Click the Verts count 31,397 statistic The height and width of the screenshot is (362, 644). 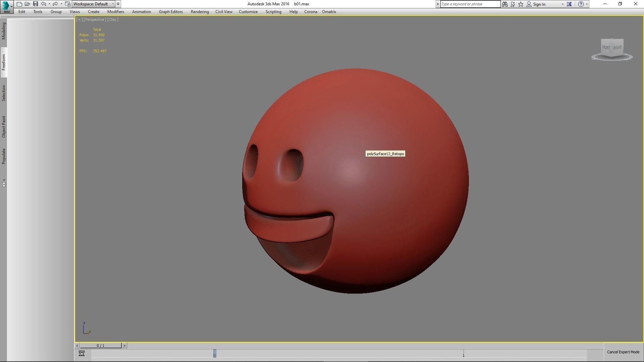(99, 40)
